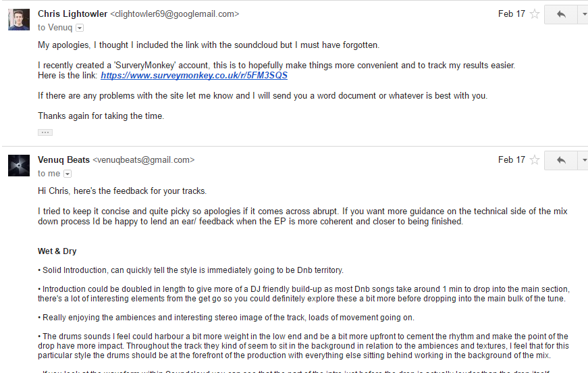
Task: Click the Feb 17 date on Venuq's email
Action: [x=511, y=160]
